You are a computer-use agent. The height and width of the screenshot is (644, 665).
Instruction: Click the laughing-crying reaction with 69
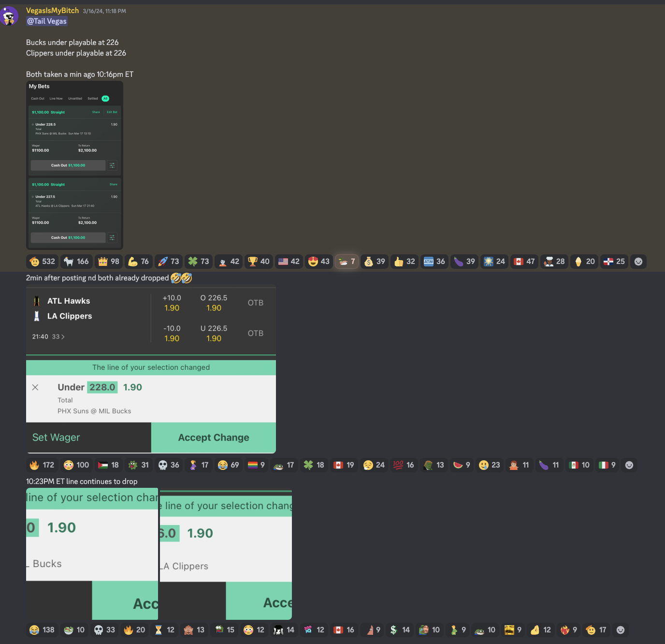pyautogui.click(x=229, y=465)
